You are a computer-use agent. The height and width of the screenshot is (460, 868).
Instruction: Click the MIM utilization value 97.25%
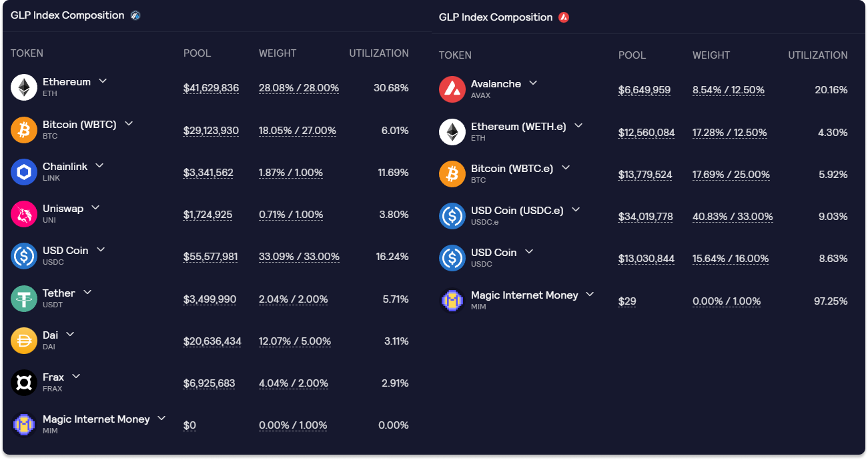(831, 301)
